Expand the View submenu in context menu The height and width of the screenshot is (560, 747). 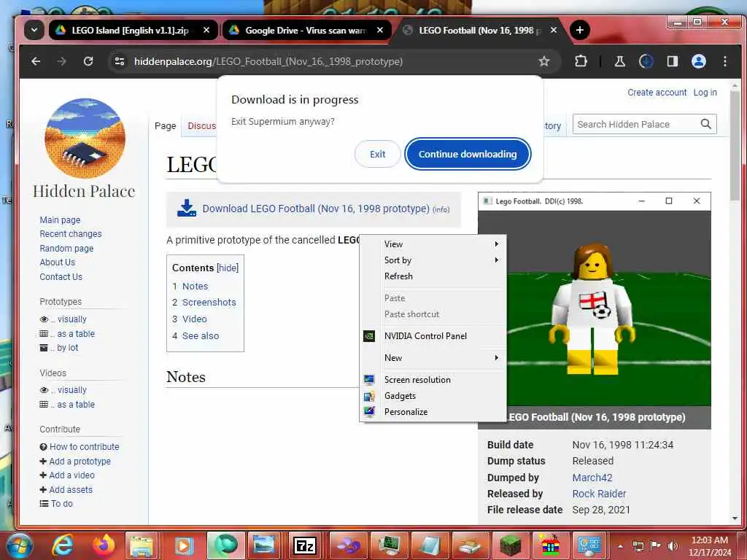point(433,244)
